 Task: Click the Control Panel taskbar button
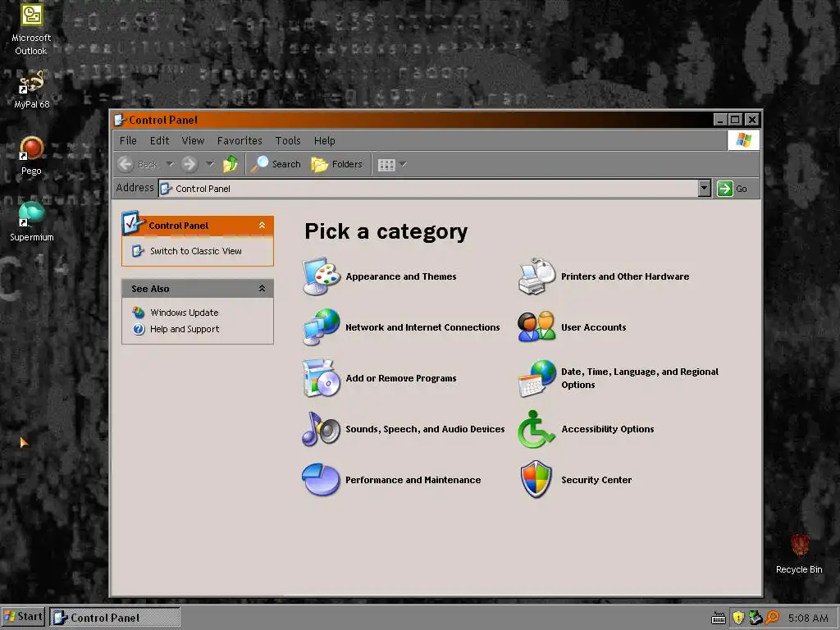coord(115,617)
